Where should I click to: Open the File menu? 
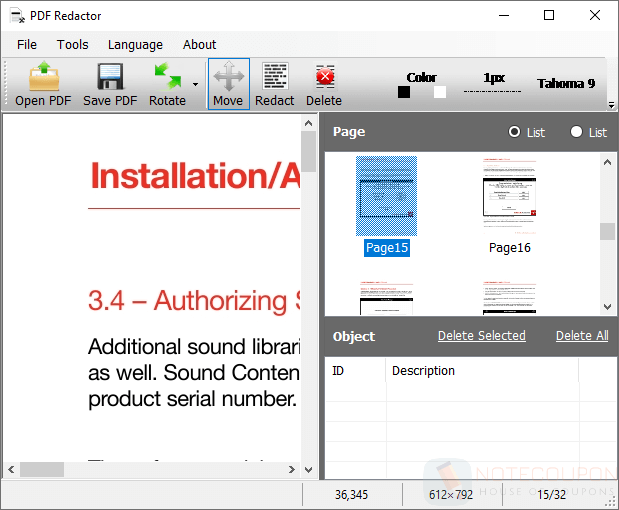pyautogui.click(x=27, y=45)
